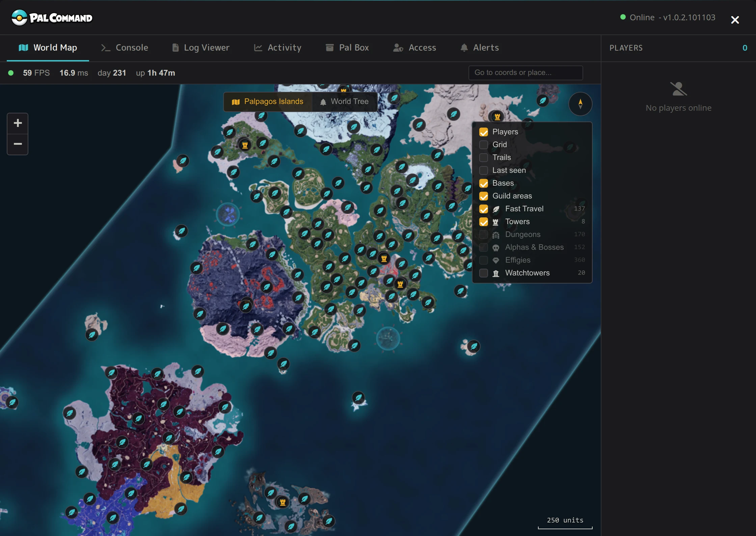This screenshot has width=756, height=536.
Task: Click the day 231 indicator
Action: (112, 73)
